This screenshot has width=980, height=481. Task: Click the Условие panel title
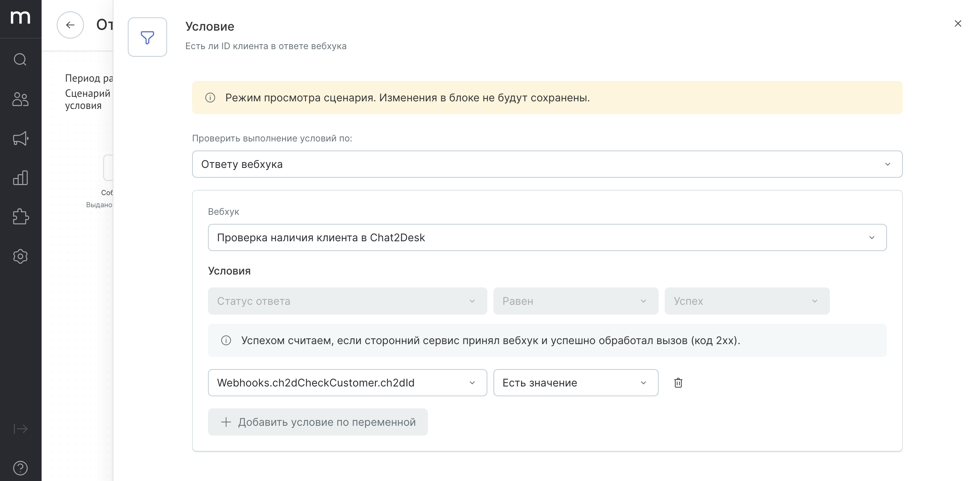pyautogui.click(x=209, y=26)
